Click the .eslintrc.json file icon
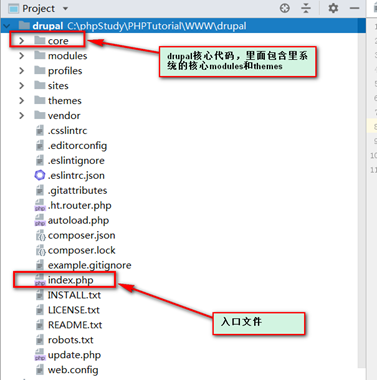 [x=40, y=175]
